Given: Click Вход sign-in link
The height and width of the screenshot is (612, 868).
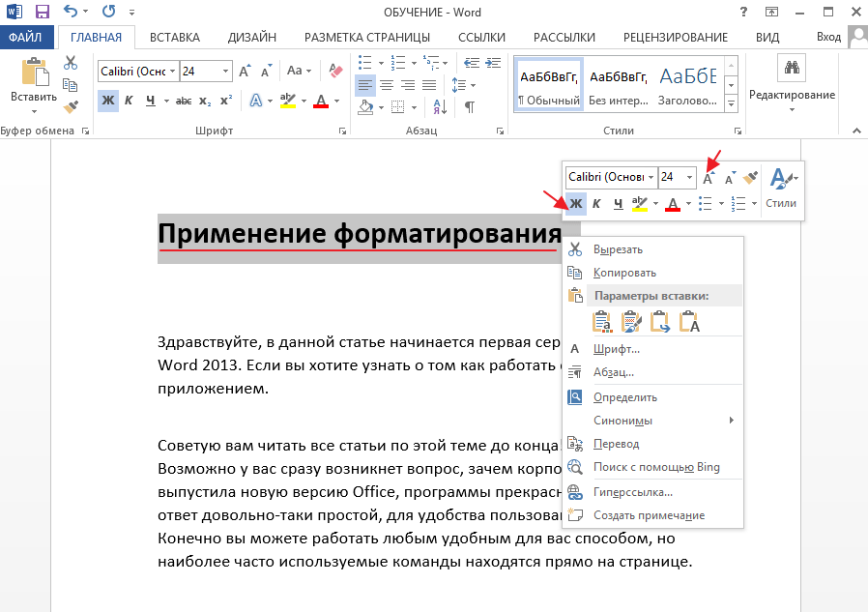Looking at the screenshot, I should 828,37.
